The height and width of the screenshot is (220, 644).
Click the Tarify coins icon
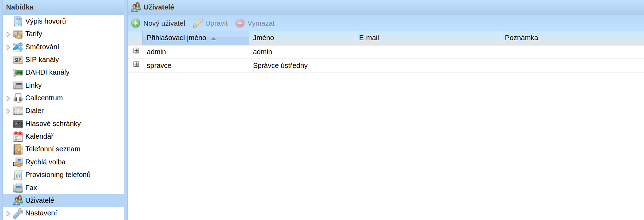click(x=18, y=34)
